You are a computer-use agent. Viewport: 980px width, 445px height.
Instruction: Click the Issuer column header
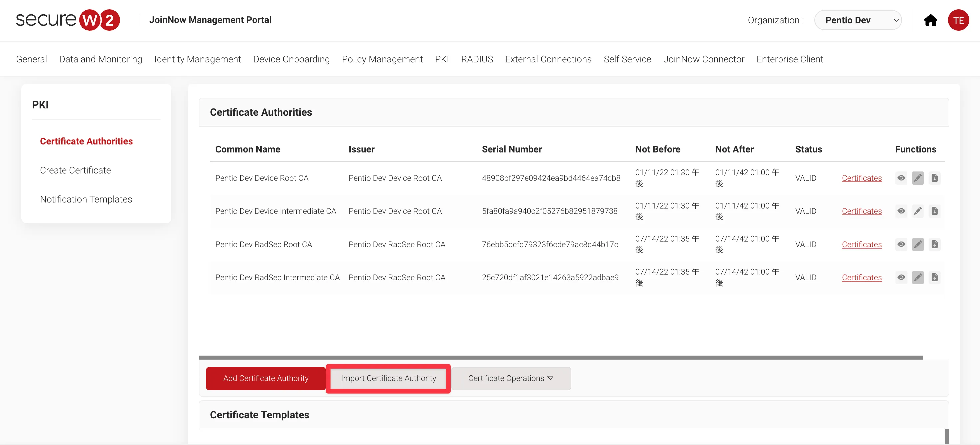[361, 149]
